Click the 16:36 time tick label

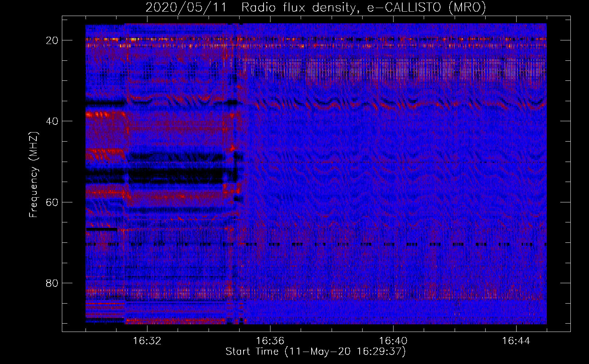coord(270,341)
